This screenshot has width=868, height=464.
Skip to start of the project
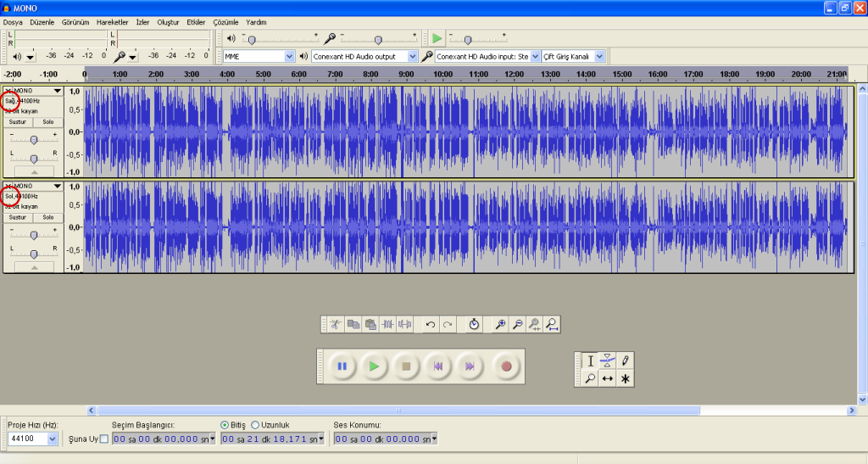point(438,366)
